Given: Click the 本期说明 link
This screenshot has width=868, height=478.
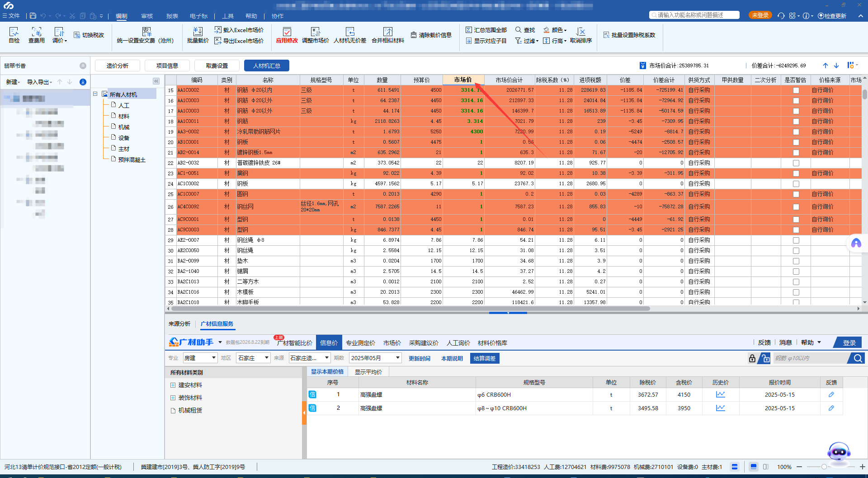Looking at the screenshot, I should coord(452,358).
